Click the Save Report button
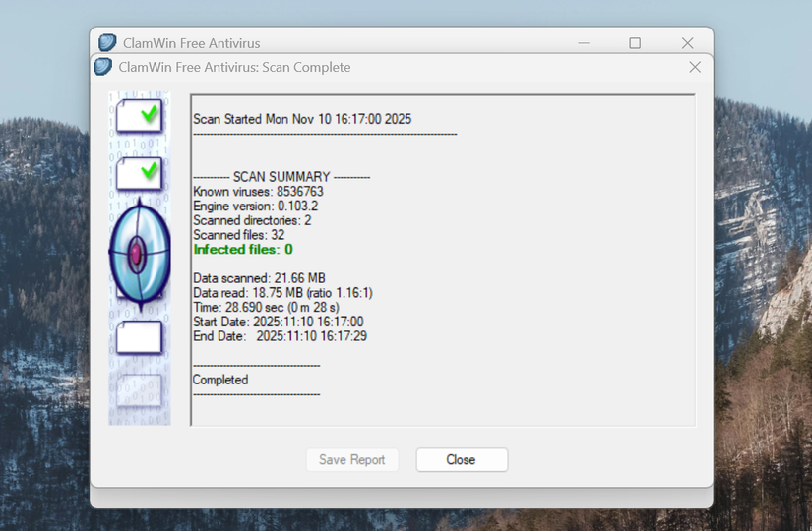 (x=352, y=459)
